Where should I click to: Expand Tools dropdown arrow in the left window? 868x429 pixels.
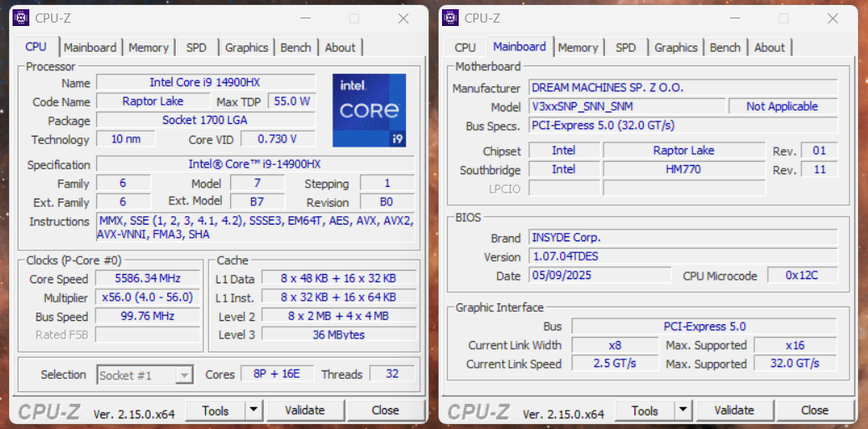254,411
